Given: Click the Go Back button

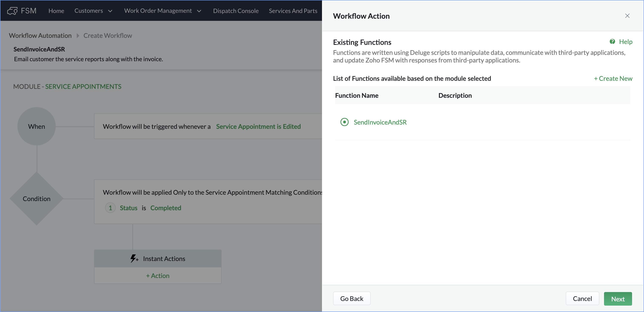Looking at the screenshot, I should (x=352, y=299).
